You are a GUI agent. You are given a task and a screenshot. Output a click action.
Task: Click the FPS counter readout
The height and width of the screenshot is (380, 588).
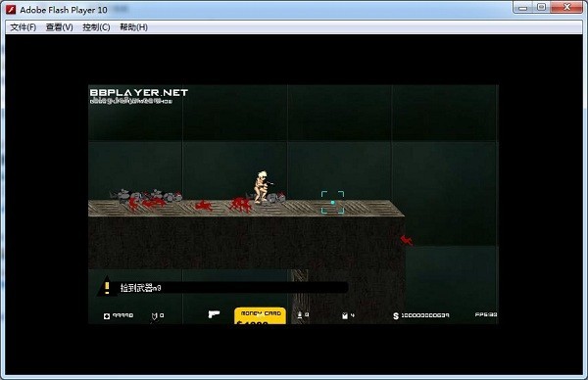coord(486,314)
